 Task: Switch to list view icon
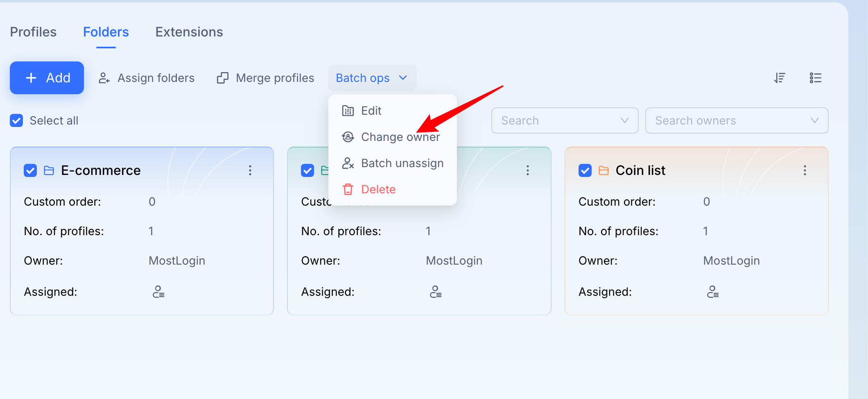[816, 78]
